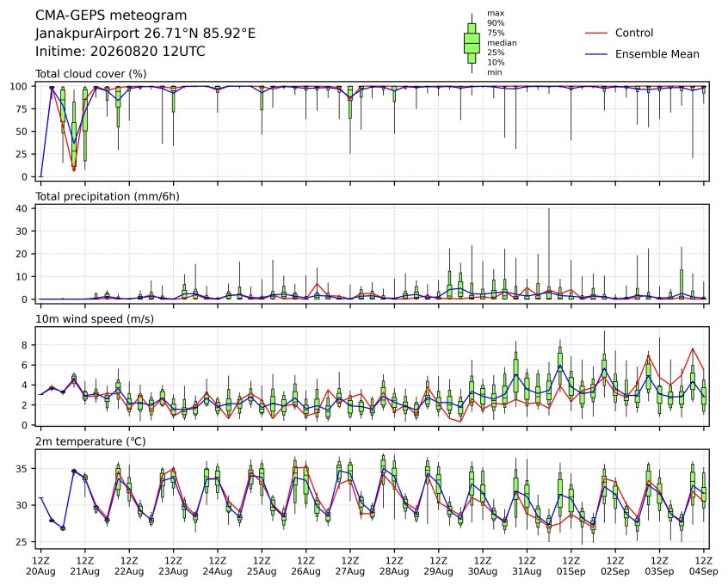Click the '12Z 01Sep' x-axis label
Image resolution: width=728 pixels, height=586 pixels.
(571, 566)
